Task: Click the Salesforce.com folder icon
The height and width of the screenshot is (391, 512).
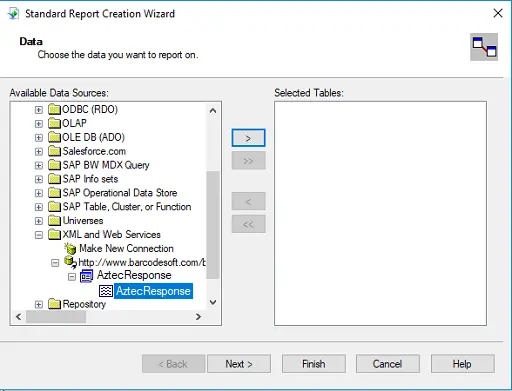Action: [x=54, y=151]
